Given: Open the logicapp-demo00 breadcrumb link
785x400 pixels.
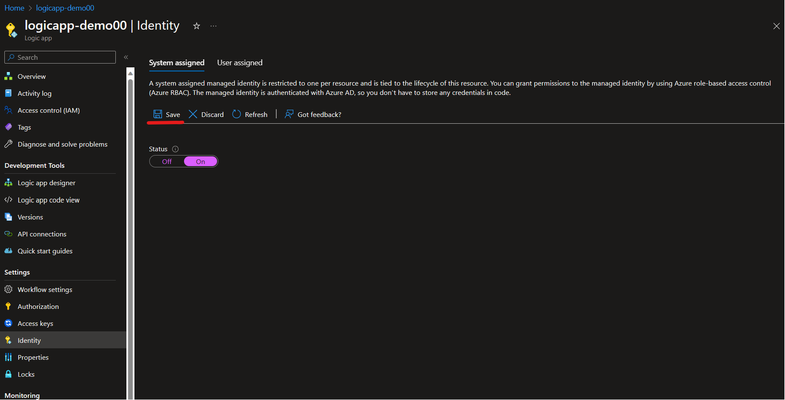Looking at the screenshot, I should pos(65,8).
